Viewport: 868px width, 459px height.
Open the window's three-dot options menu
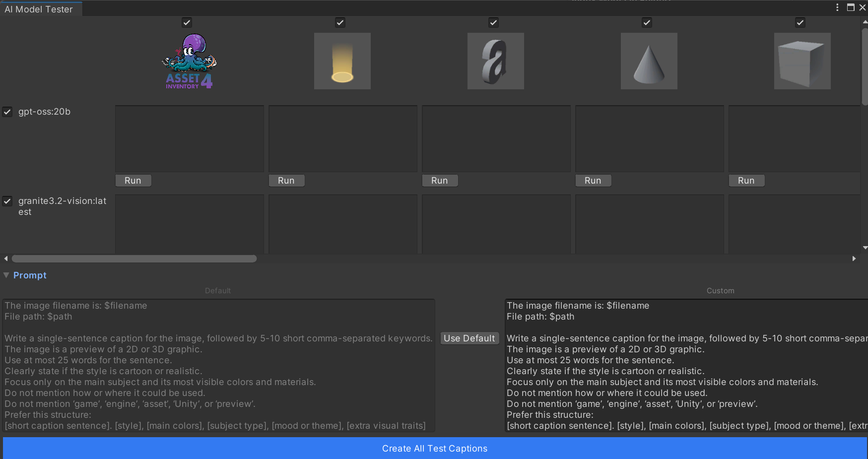[x=837, y=7]
